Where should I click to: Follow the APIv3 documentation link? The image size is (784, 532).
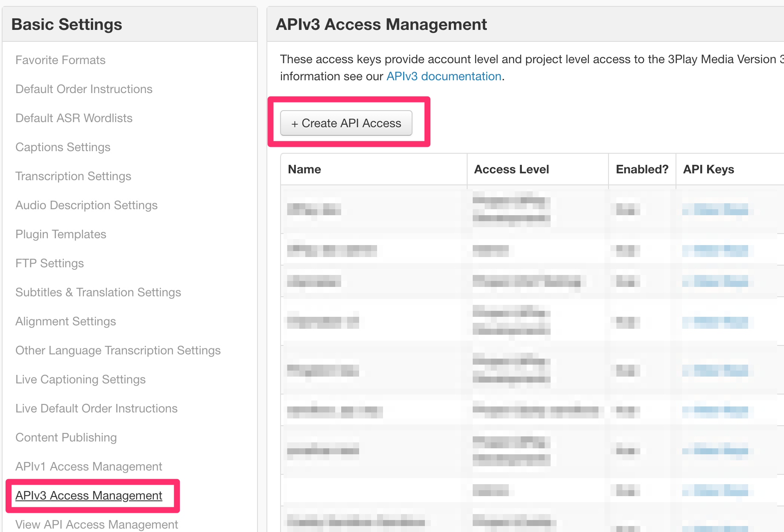pos(444,76)
